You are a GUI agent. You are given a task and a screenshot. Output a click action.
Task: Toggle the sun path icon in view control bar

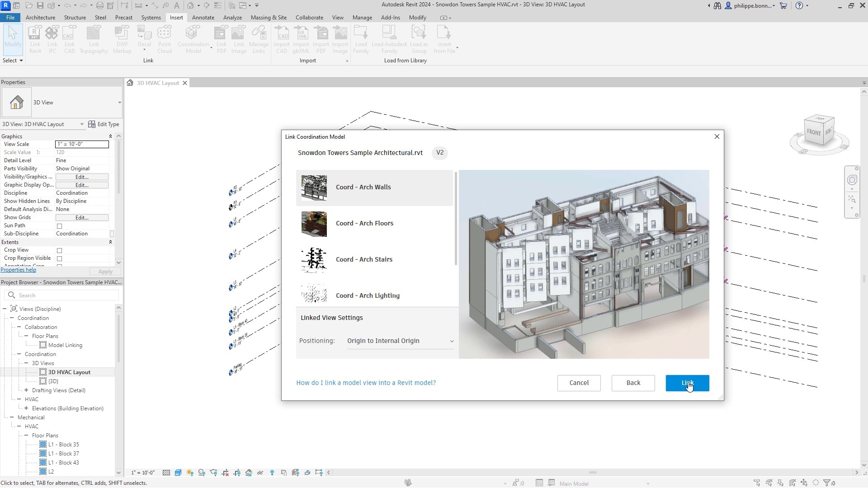tap(190, 473)
